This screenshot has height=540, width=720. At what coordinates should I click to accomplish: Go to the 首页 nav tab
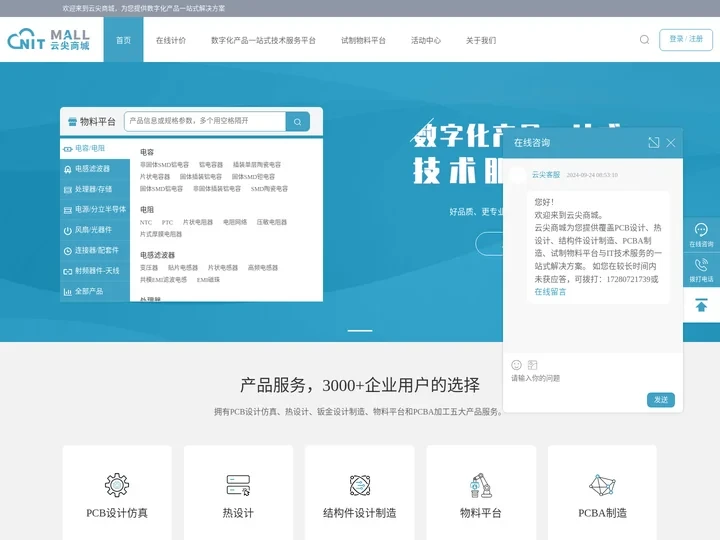tap(123, 40)
